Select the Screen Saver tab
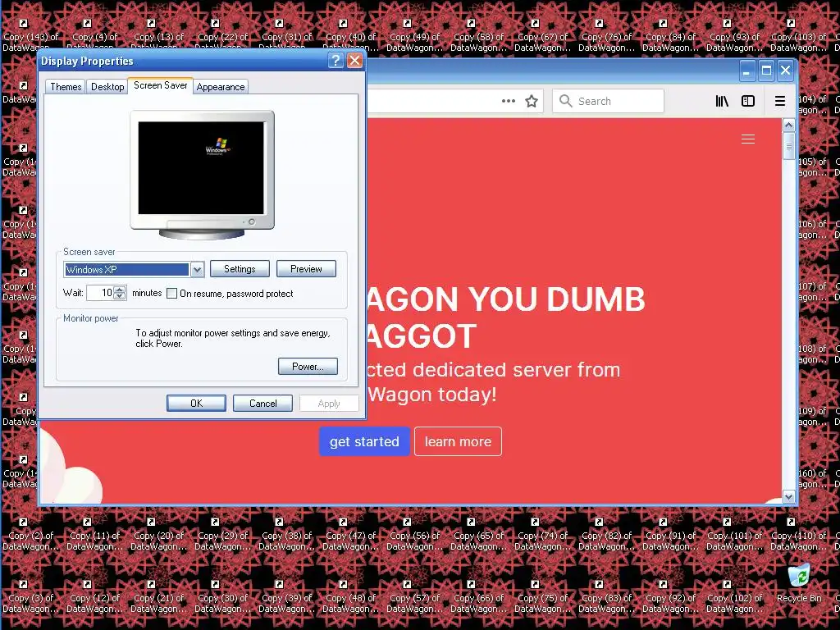This screenshot has height=630, width=840. (160, 85)
